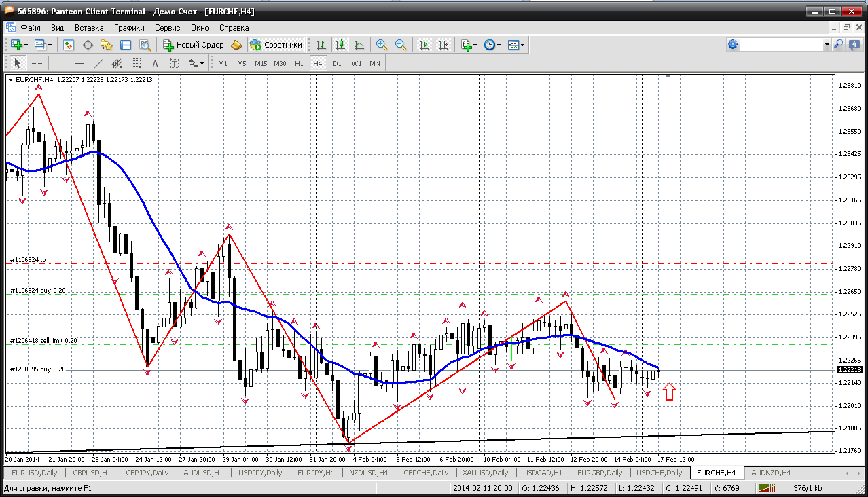868x497 pixels.
Task: Select the crosshair cursor tool
Action: pos(37,63)
